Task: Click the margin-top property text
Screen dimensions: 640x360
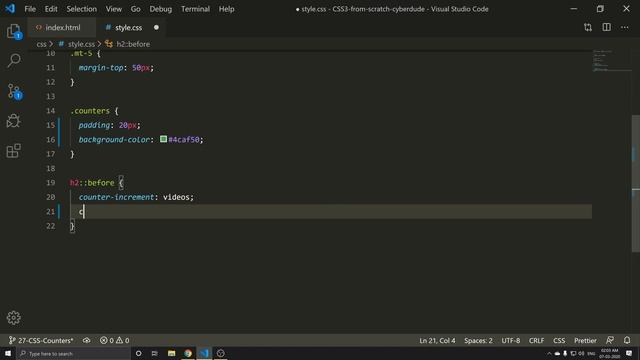Action: coord(101,68)
